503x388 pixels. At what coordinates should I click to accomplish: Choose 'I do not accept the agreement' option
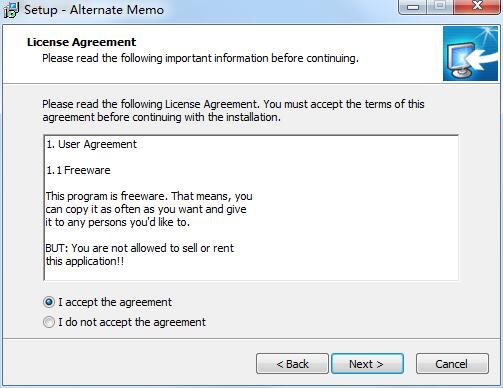coord(49,322)
